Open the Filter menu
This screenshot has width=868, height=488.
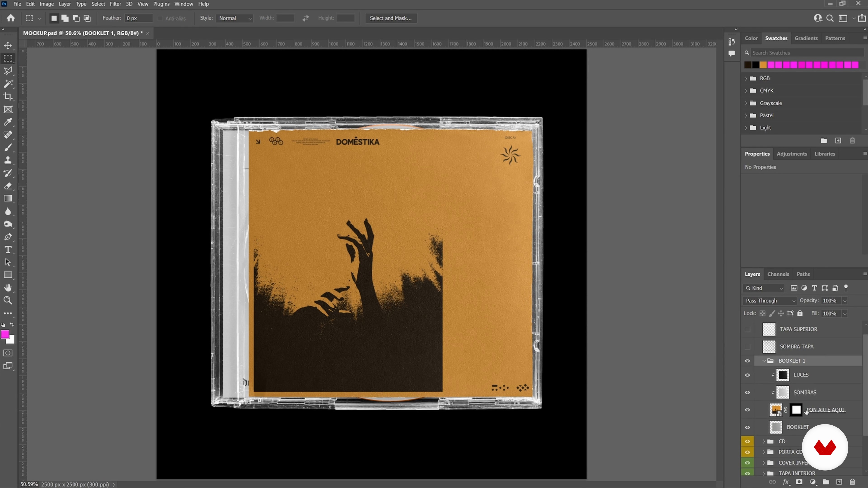click(115, 4)
